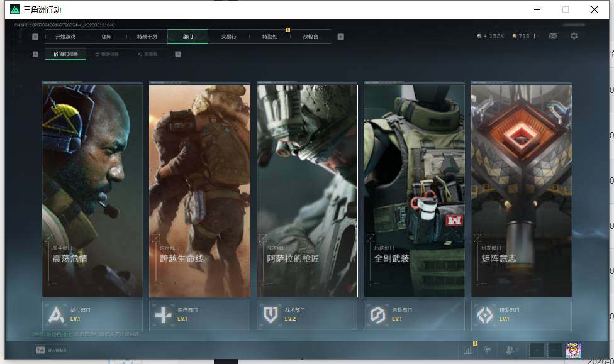Click the right key-hint icon after 改枪台
614x364 pixels.
coord(341,36)
